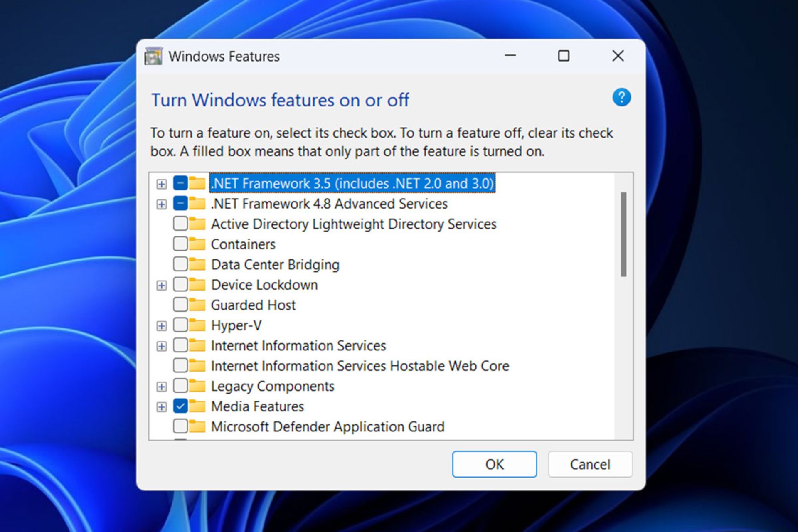
Task: Click the Legacy Components folder icon
Action: 197,386
